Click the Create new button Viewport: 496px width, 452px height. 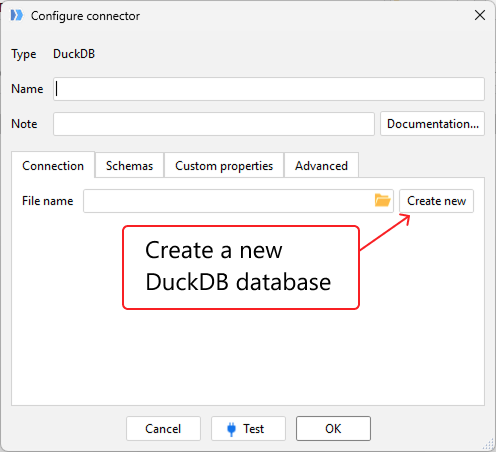pyautogui.click(x=436, y=201)
